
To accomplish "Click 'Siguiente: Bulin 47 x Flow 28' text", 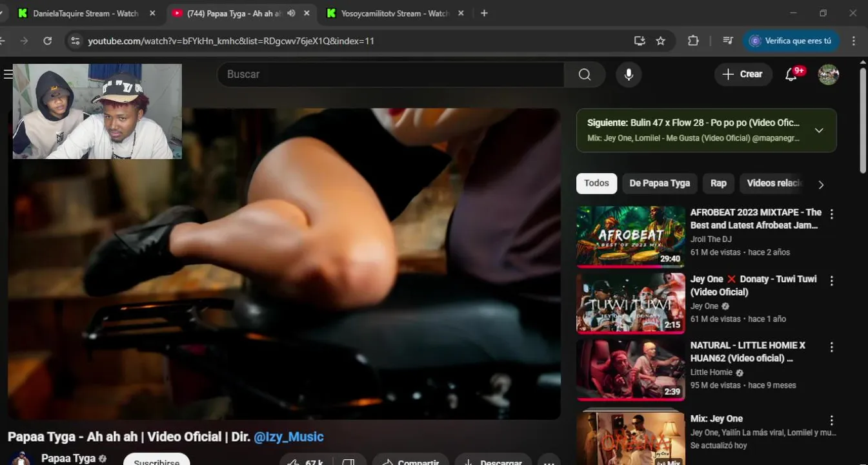I will click(693, 123).
